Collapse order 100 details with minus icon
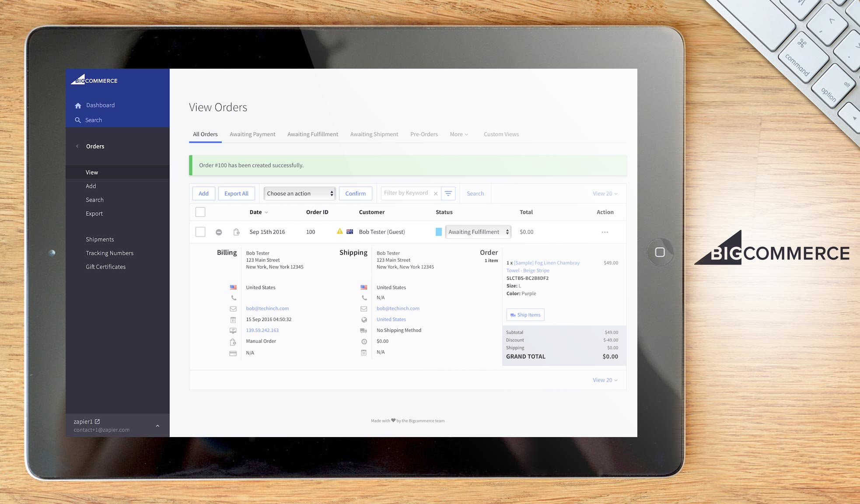This screenshot has height=504, width=860. (x=219, y=232)
